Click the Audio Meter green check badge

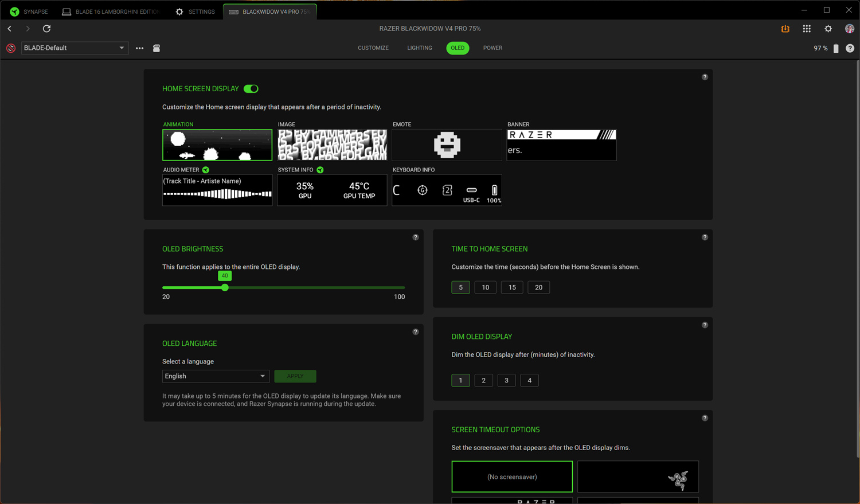click(206, 170)
